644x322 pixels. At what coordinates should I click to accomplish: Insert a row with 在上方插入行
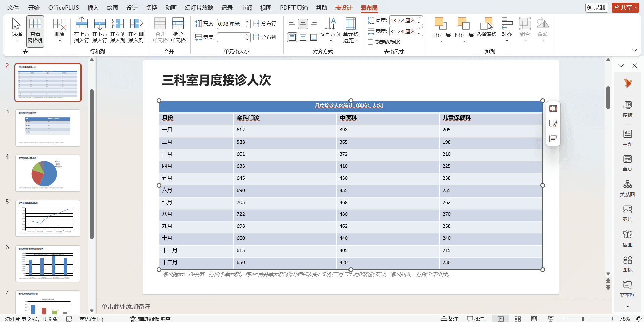(x=82, y=30)
